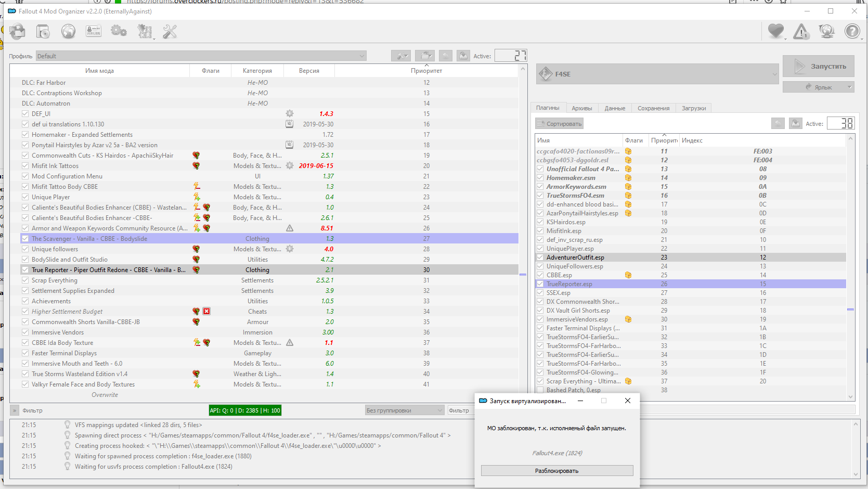Select the AdventurerOutfit.esp plugin row
The width and height of the screenshot is (868, 489).
pyautogui.click(x=691, y=258)
